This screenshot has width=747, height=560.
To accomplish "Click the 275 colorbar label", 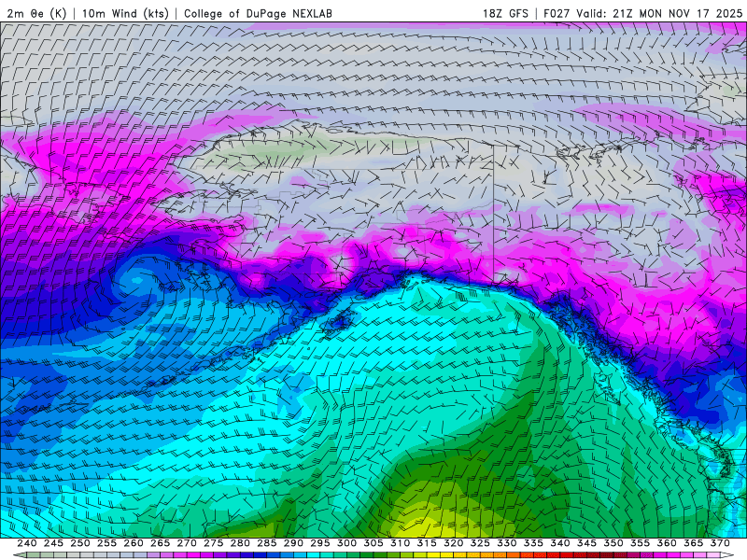I will tap(214, 543).
